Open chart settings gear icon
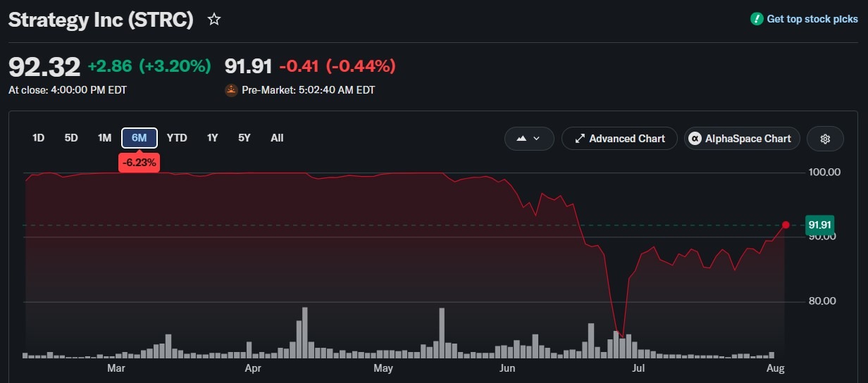This screenshot has height=383, width=868. (826, 139)
